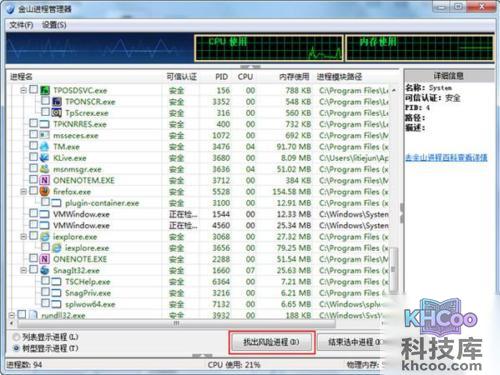Open the Kingsoft process encyclopedia link
The height and width of the screenshot is (375, 500).
446,157
